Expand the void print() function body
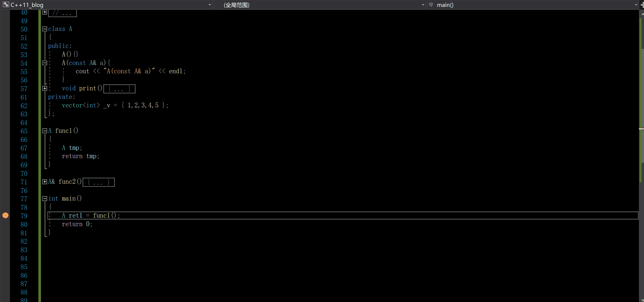This screenshot has width=644, height=302. 45,88
